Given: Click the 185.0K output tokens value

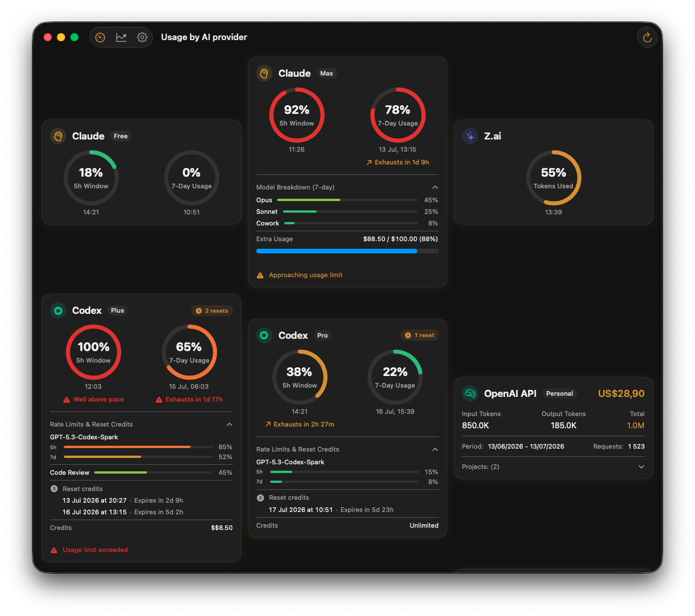Looking at the screenshot, I should coord(563,426).
